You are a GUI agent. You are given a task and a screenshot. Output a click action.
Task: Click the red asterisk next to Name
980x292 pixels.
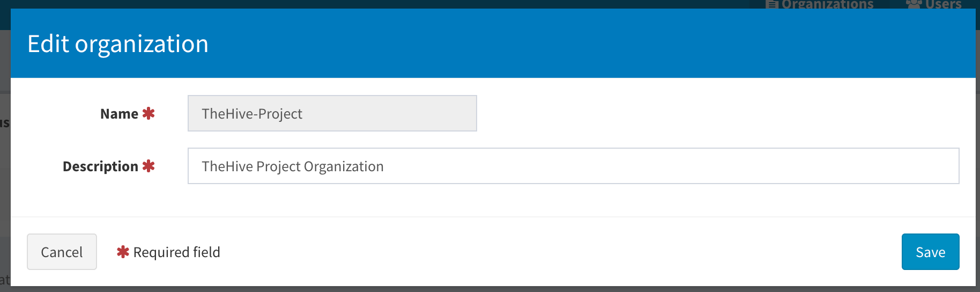[149, 113]
